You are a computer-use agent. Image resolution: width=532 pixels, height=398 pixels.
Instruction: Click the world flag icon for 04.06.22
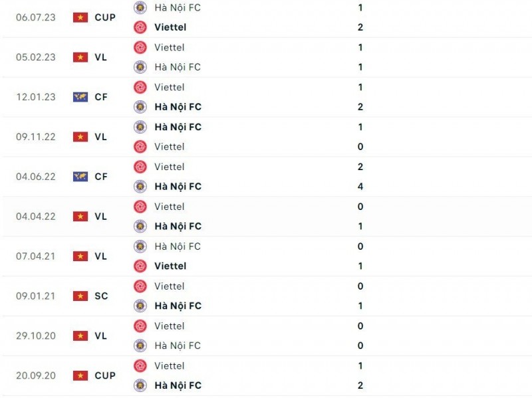pyautogui.click(x=80, y=177)
